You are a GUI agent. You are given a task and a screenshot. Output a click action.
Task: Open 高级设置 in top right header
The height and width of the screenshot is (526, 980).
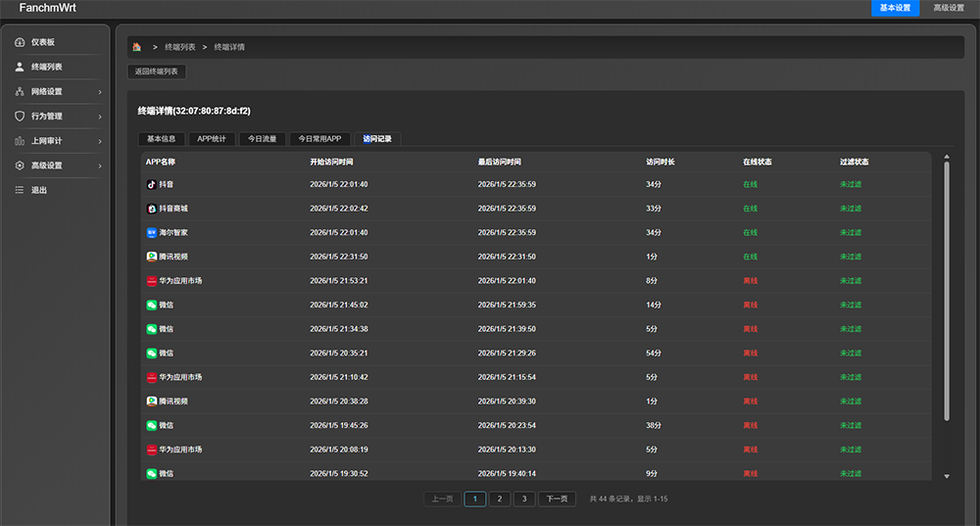[x=948, y=8]
